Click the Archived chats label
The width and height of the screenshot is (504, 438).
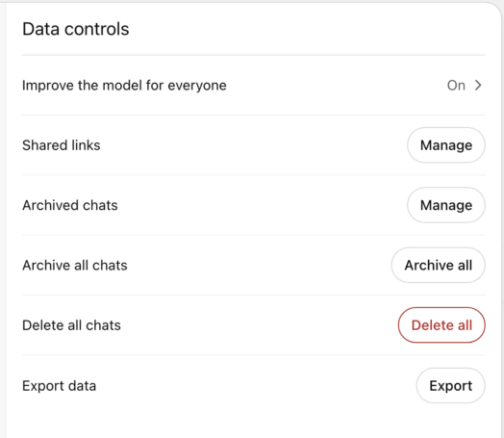[x=70, y=205]
